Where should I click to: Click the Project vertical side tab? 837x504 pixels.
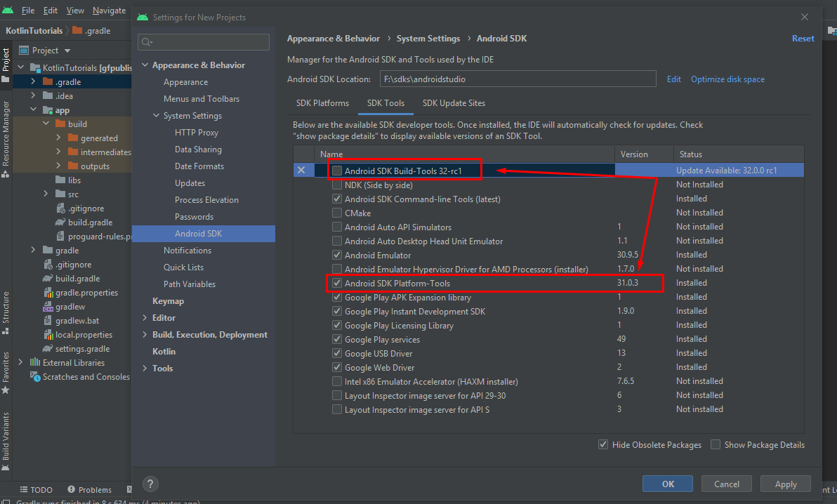(6, 65)
